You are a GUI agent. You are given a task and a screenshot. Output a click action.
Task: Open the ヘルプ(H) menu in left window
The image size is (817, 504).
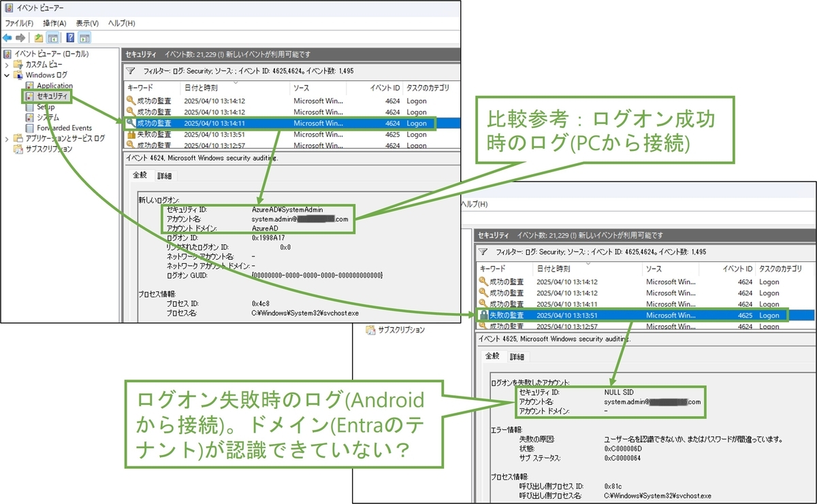coord(122,23)
